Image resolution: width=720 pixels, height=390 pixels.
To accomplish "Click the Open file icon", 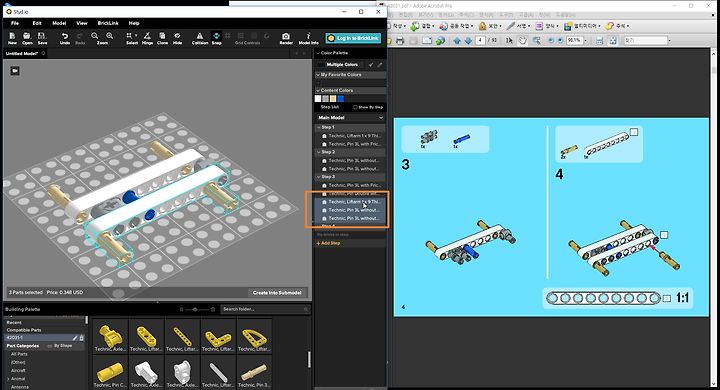I will tap(27, 38).
